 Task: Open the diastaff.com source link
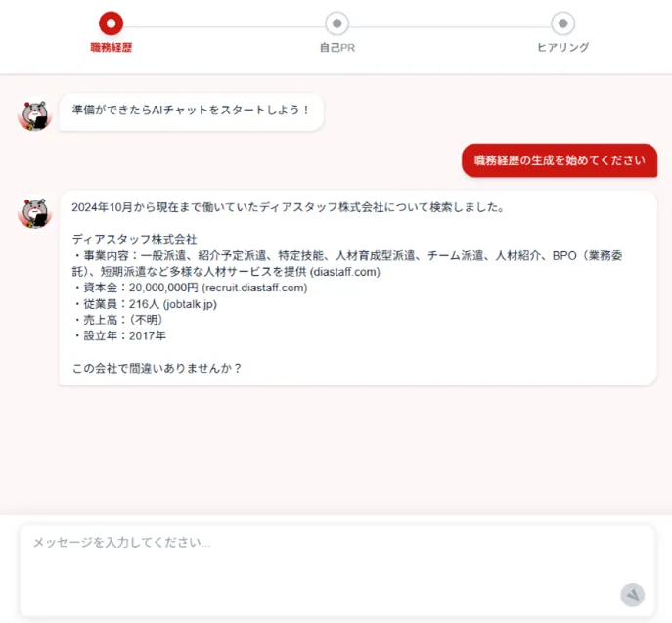pyautogui.click(x=344, y=272)
